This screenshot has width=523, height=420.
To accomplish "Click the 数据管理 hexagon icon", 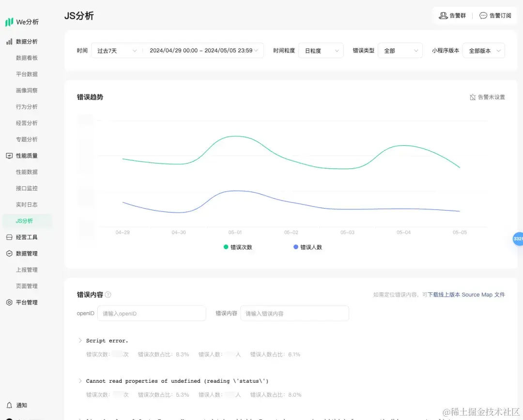I will [9, 254].
